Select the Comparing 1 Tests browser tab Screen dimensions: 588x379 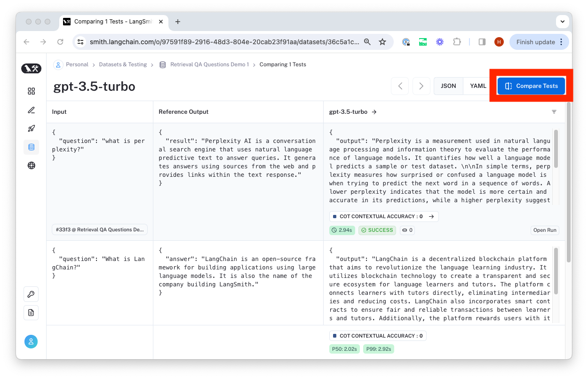[113, 22]
